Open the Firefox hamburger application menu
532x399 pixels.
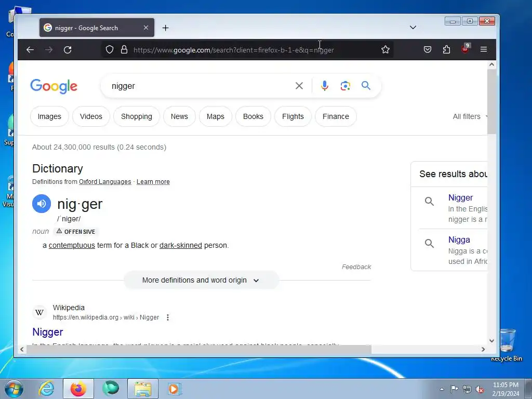coord(484,49)
